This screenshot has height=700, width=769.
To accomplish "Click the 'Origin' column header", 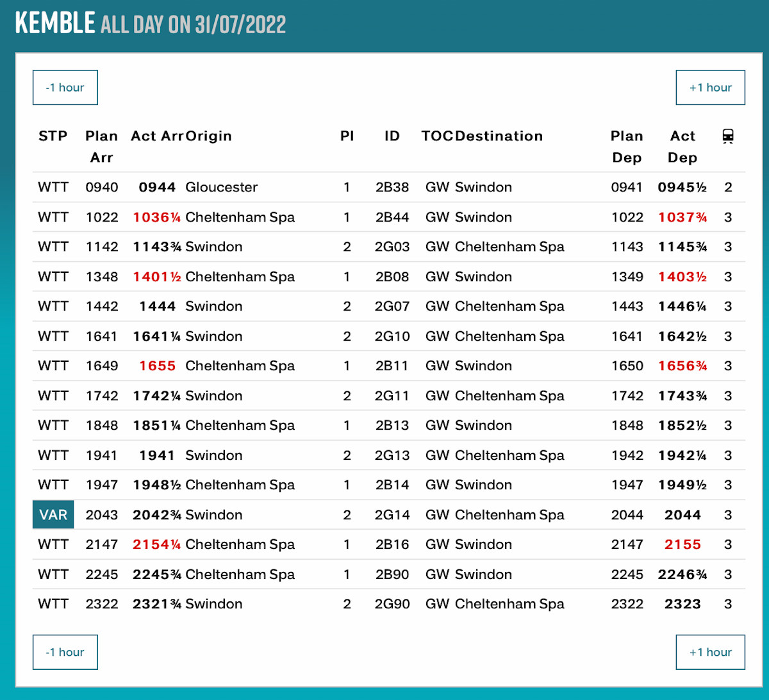I will 208,136.
